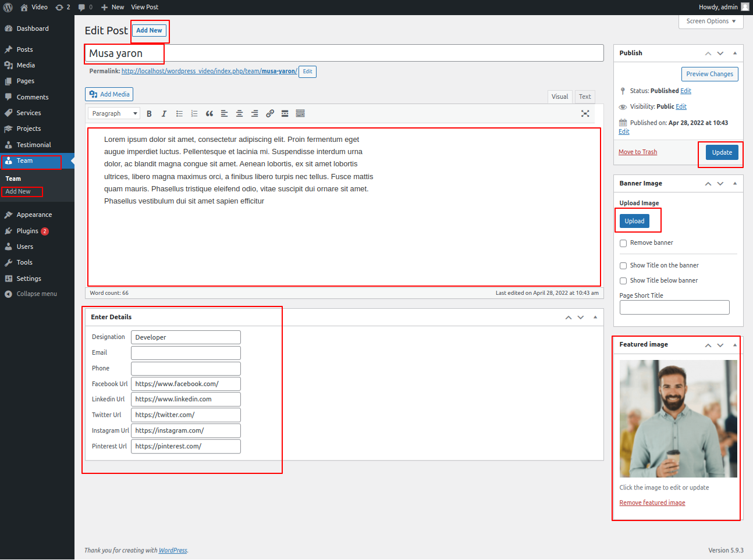Screen dimensions: 753x560
Task: Align text to center
Action: pyautogui.click(x=239, y=114)
